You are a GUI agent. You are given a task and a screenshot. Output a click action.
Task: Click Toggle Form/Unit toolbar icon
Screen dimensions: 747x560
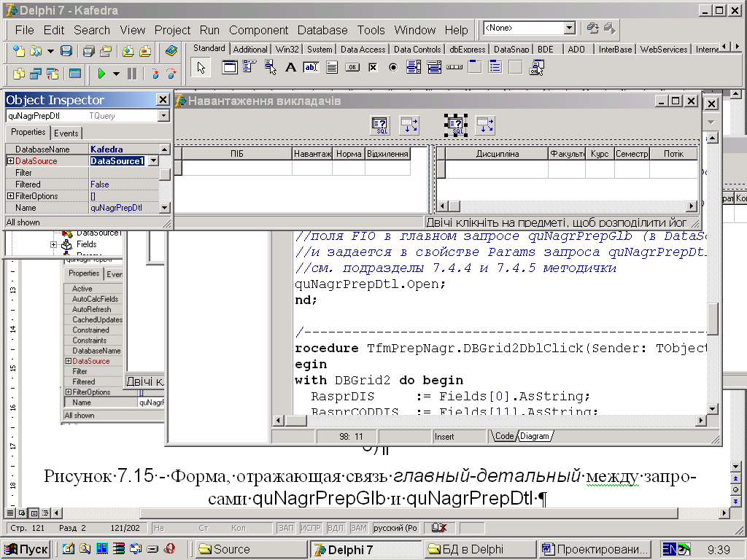(x=53, y=74)
